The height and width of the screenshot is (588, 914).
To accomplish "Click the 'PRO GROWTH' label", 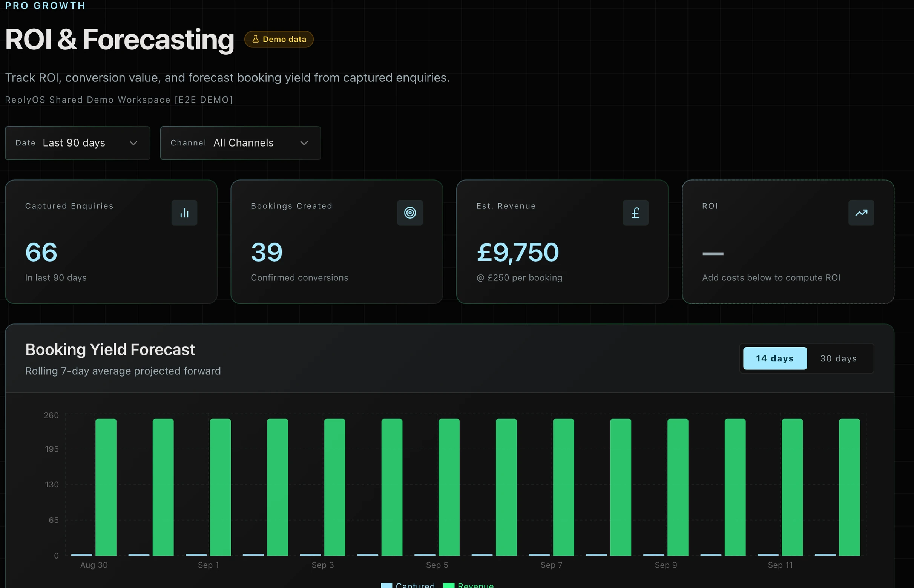I will tap(45, 5).
